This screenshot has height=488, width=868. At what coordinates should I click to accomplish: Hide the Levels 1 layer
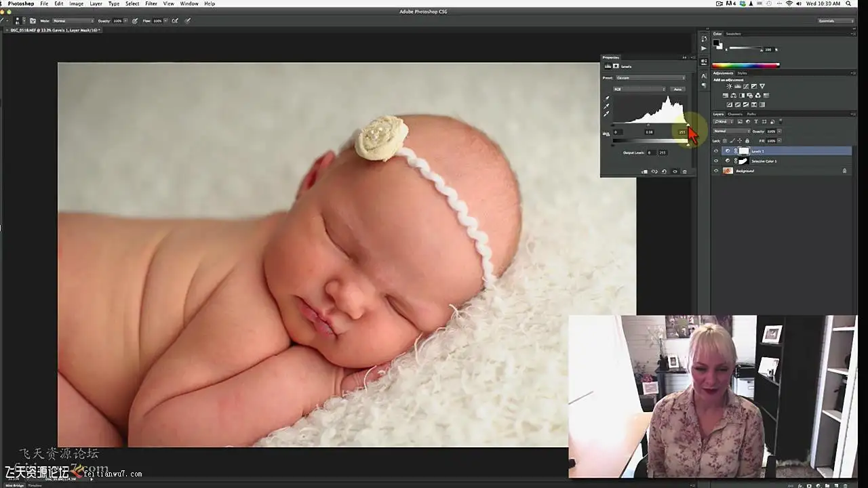point(716,151)
